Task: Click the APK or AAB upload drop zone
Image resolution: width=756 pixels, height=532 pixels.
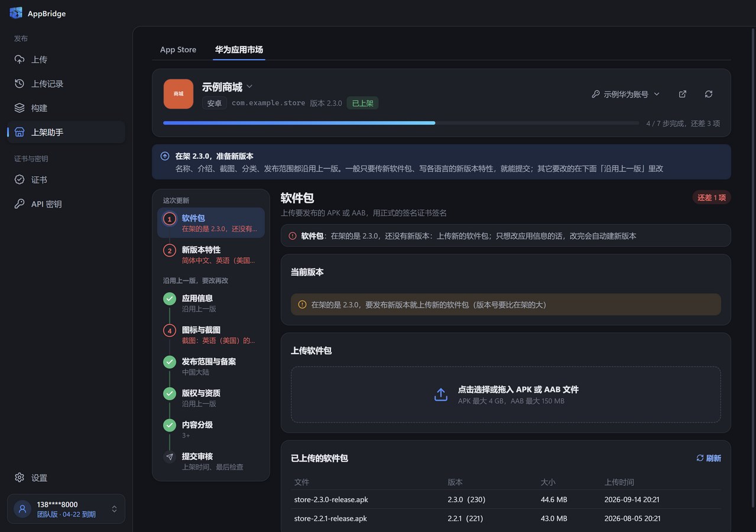Action: tap(506, 395)
